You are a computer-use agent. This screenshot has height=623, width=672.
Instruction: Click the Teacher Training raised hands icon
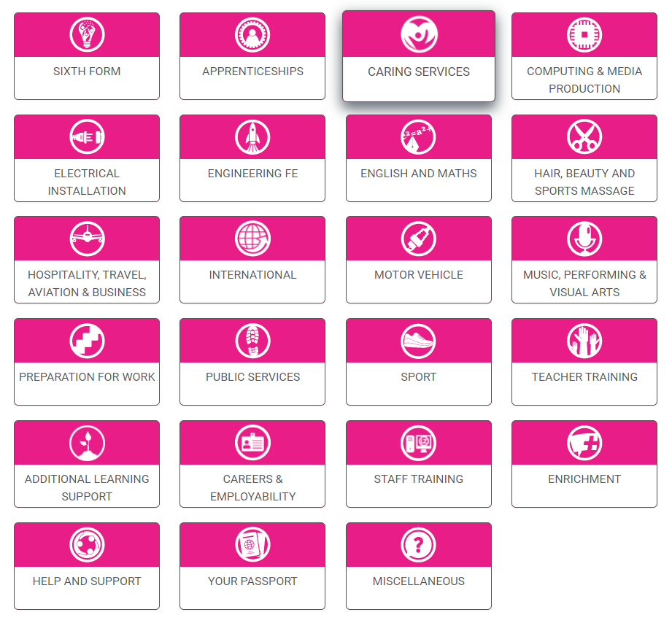(584, 341)
